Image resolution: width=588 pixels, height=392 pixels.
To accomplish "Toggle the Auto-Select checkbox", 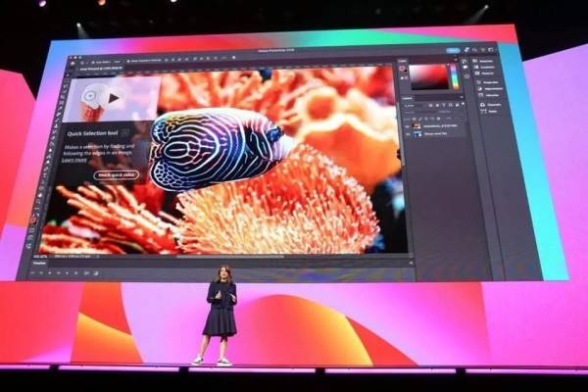I will coord(93,63).
